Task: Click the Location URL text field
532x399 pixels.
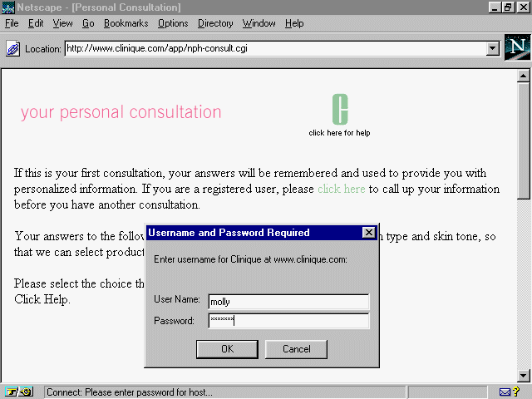Action: coord(274,48)
